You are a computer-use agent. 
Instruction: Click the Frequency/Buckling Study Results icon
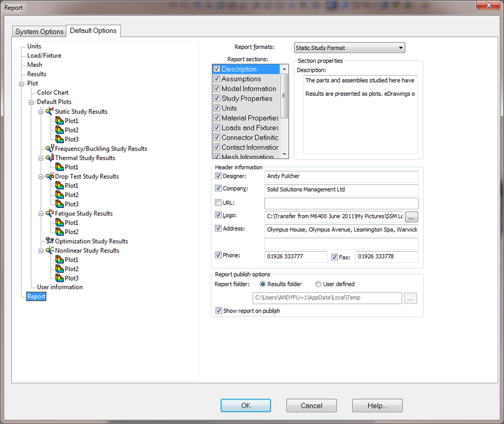click(50, 149)
